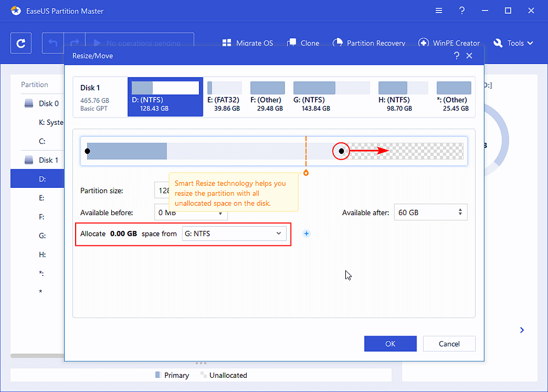This screenshot has width=548, height=392.
Task: Click the right resize handle dot on partition bar
Action: tap(341, 151)
